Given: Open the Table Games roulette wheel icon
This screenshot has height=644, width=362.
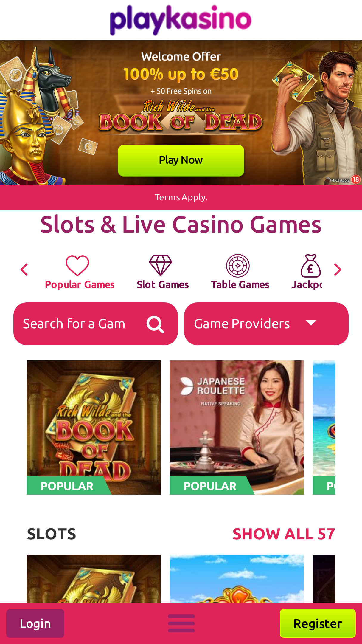Looking at the screenshot, I should (238, 266).
